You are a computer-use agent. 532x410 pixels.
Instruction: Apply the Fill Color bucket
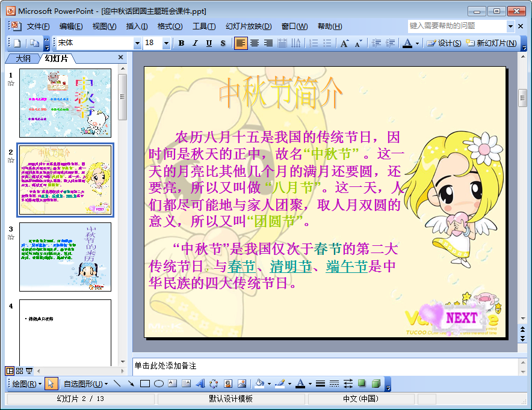(x=259, y=384)
